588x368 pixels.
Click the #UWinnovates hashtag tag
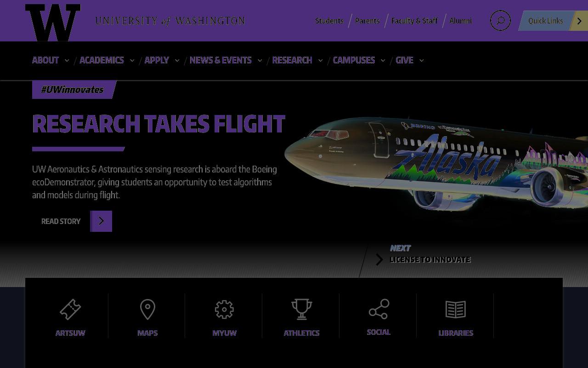pos(73,90)
